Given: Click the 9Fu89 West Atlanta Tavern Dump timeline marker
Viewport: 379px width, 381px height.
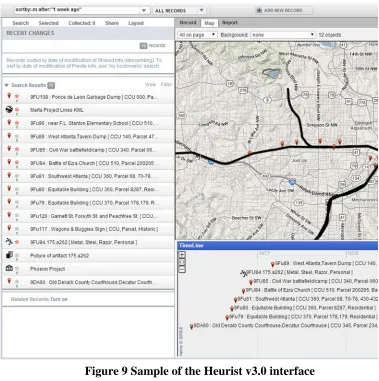Looking at the screenshot, I should 273,264.
